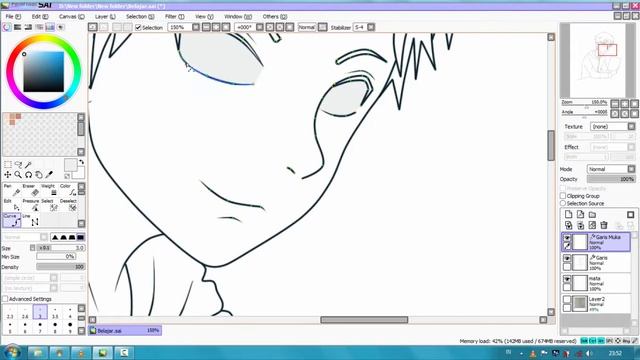640x360 pixels.
Task: Delete the selected layer with trash icon
Action: pyautogui.click(x=604, y=225)
